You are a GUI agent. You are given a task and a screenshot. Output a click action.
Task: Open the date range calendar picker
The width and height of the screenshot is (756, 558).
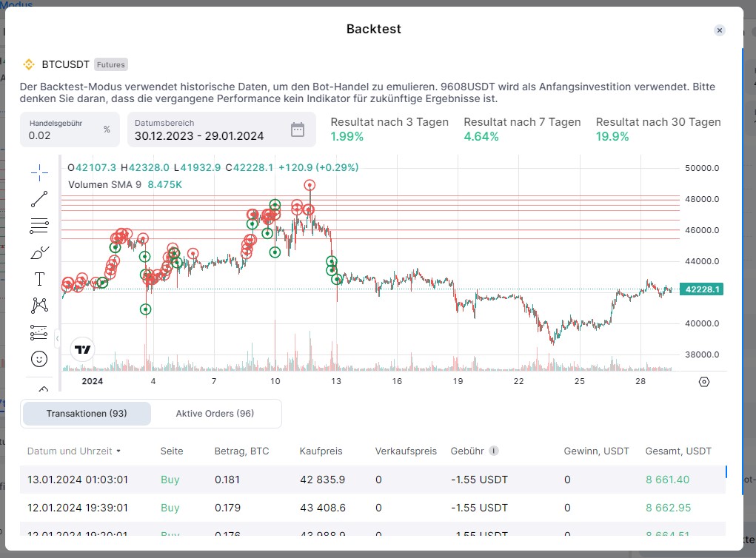pyautogui.click(x=298, y=130)
